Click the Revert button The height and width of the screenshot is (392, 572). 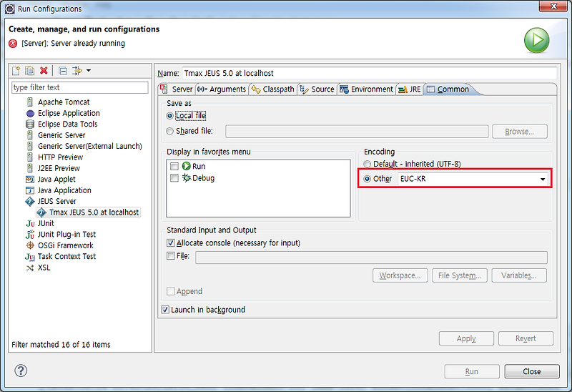click(x=526, y=338)
